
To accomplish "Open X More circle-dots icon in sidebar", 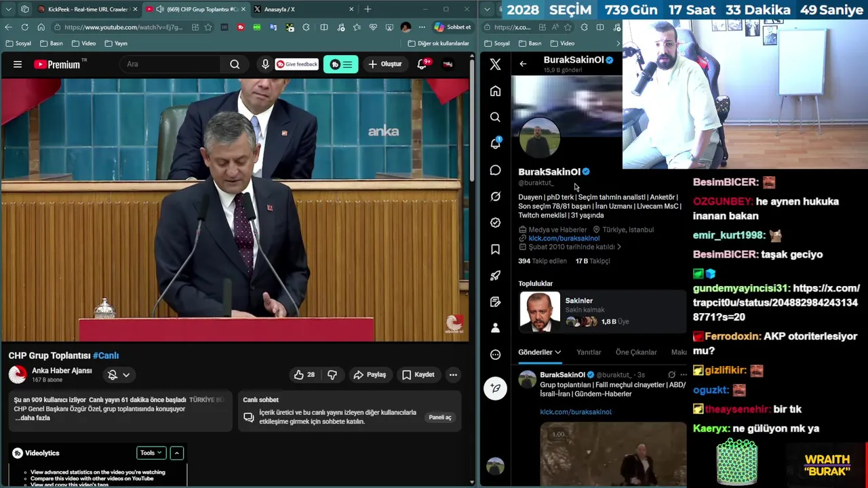I will (495, 354).
